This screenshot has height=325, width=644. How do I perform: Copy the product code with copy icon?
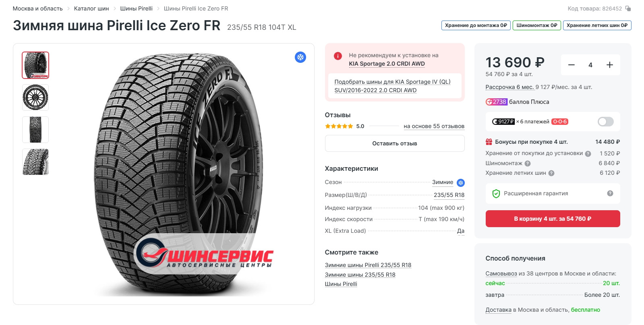(628, 8)
